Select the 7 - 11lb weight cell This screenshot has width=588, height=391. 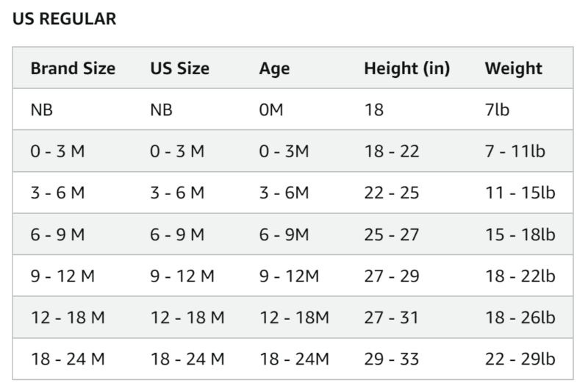click(515, 151)
